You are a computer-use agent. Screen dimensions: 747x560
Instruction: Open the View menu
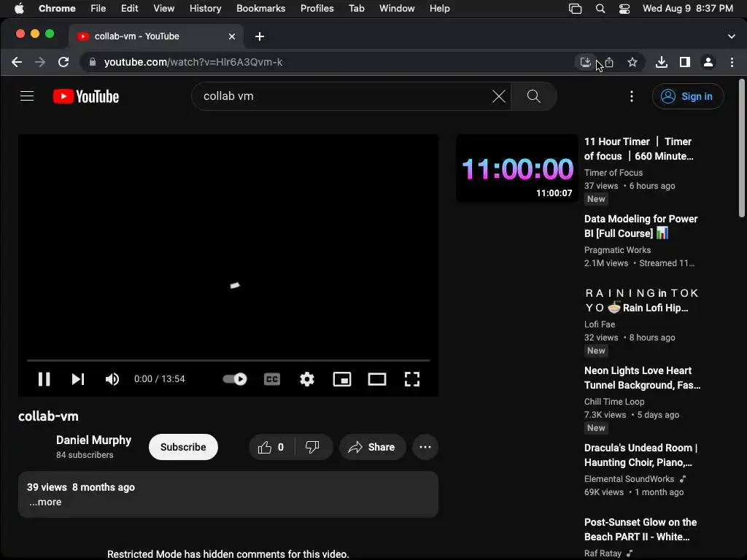(x=164, y=9)
